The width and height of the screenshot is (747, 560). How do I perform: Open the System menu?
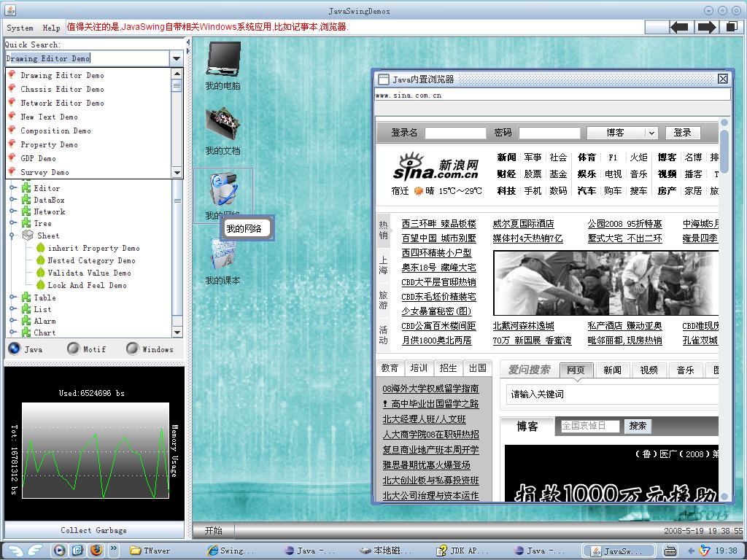pos(20,28)
